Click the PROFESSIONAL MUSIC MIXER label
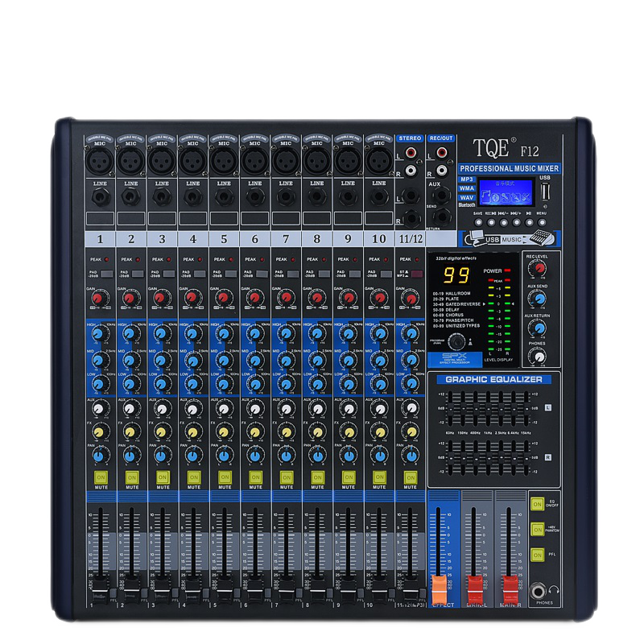644x644 pixels. [510, 168]
